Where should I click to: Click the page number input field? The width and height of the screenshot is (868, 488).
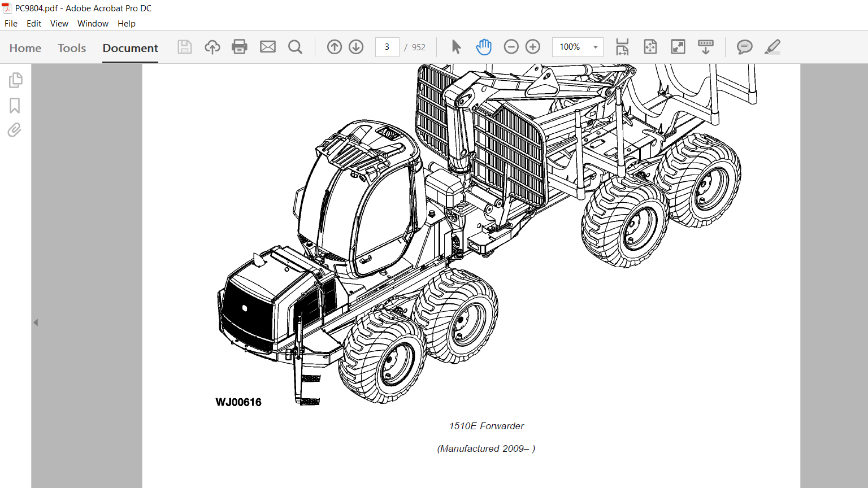pos(387,47)
